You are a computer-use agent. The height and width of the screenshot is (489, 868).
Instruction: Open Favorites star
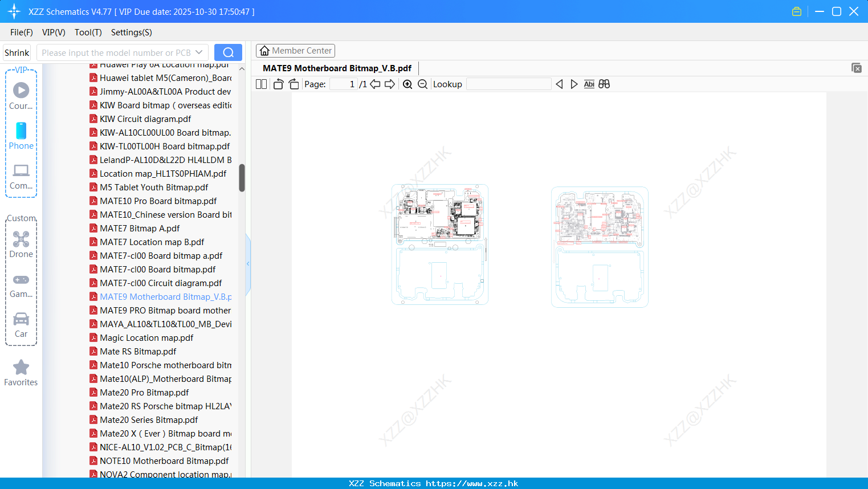(21, 373)
